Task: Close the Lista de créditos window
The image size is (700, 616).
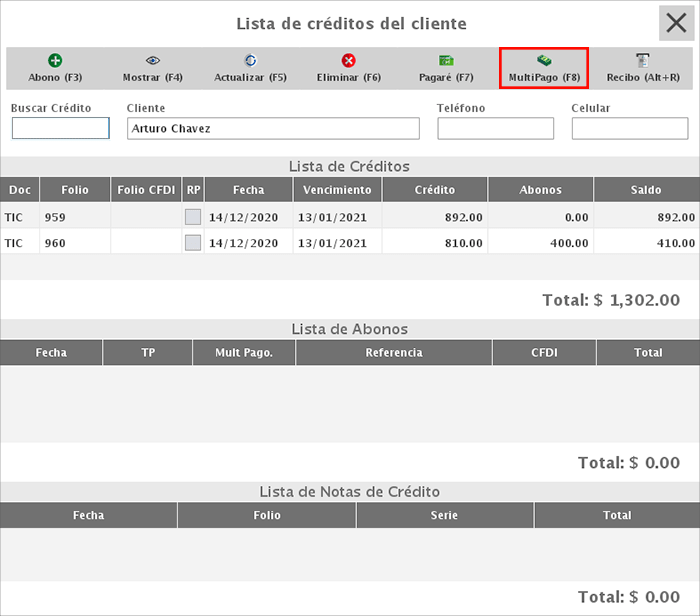Action: [x=676, y=23]
